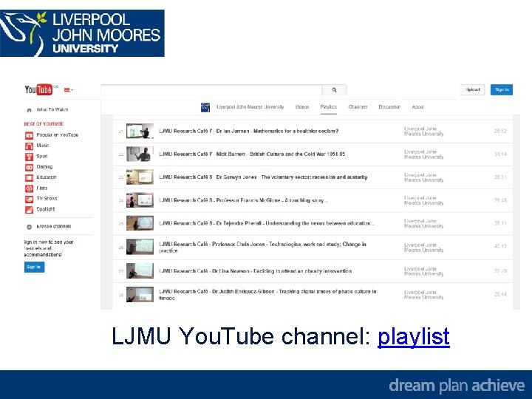Open the Dr Tejendra Pherali video thumbnail
The height and width of the screenshot is (399, 532).
pos(140,223)
